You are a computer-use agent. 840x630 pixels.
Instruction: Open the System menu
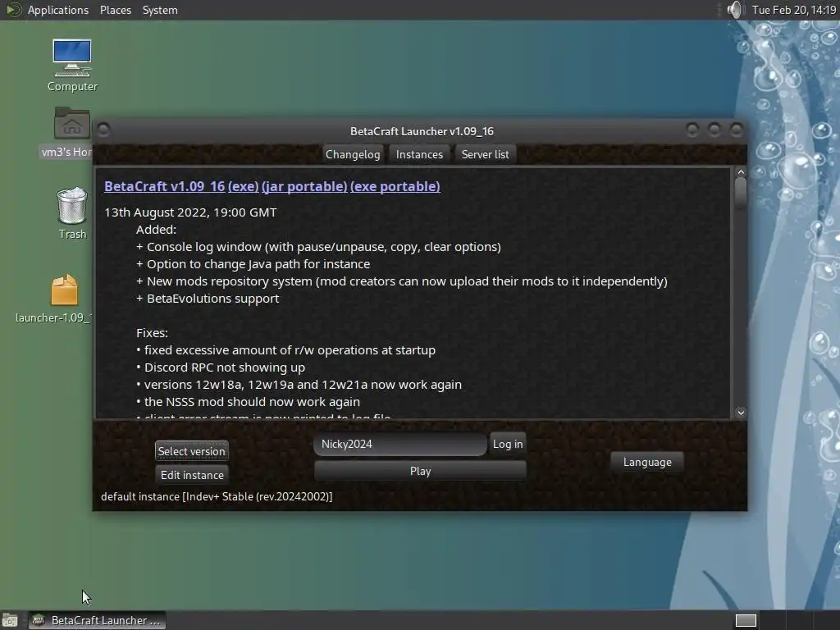click(160, 10)
